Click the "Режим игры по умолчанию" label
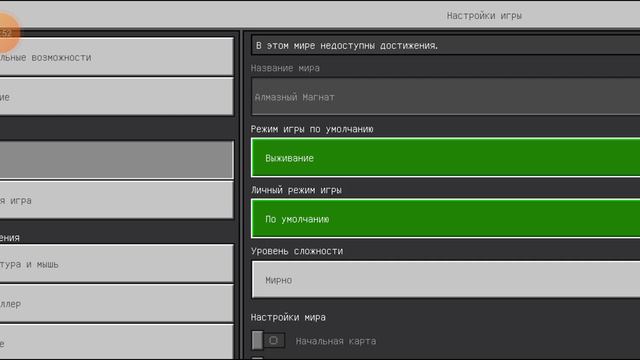The width and height of the screenshot is (640, 360). coord(312,129)
